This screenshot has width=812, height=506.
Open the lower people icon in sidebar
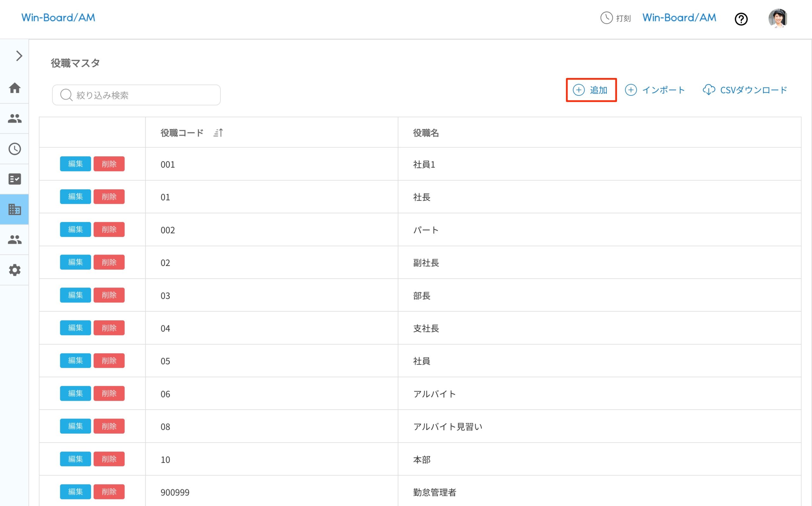(x=15, y=240)
